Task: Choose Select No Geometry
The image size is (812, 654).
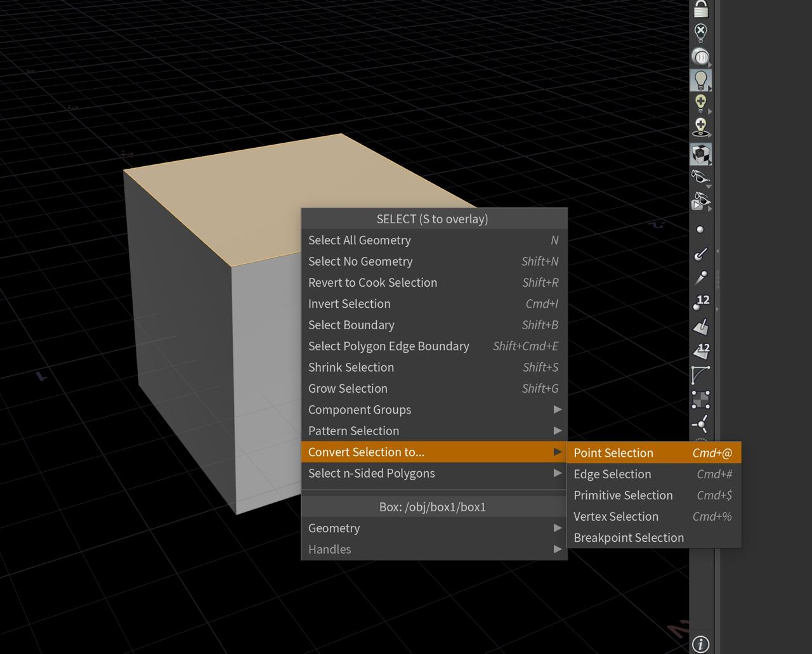Action: [x=434, y=261]
